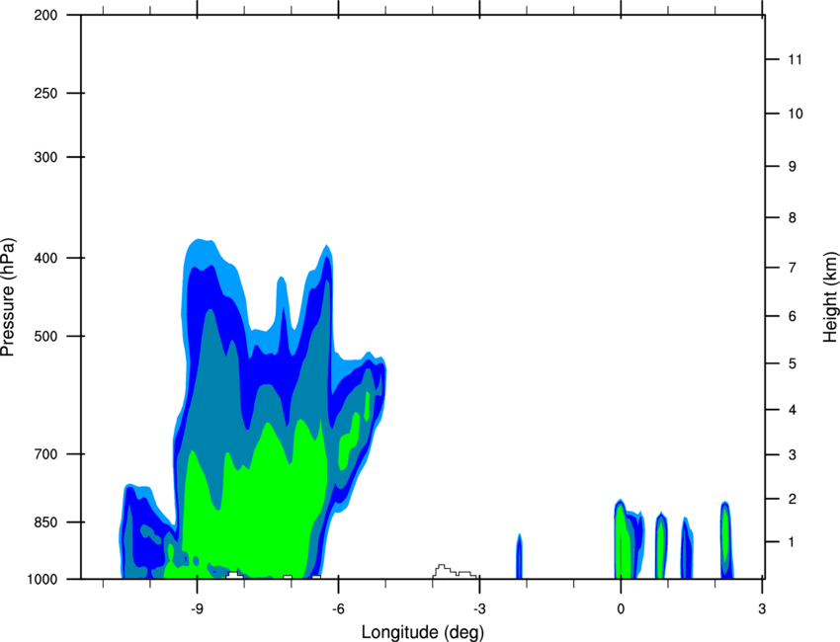Click the 3 longitude tick label
Screen dimensions: 840x642
point(762,609)
